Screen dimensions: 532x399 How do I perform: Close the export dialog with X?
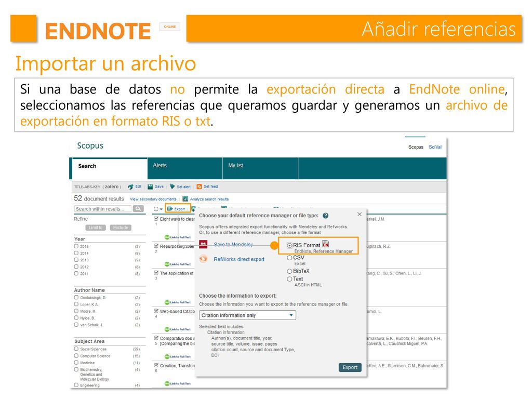[x=360, y=214]
